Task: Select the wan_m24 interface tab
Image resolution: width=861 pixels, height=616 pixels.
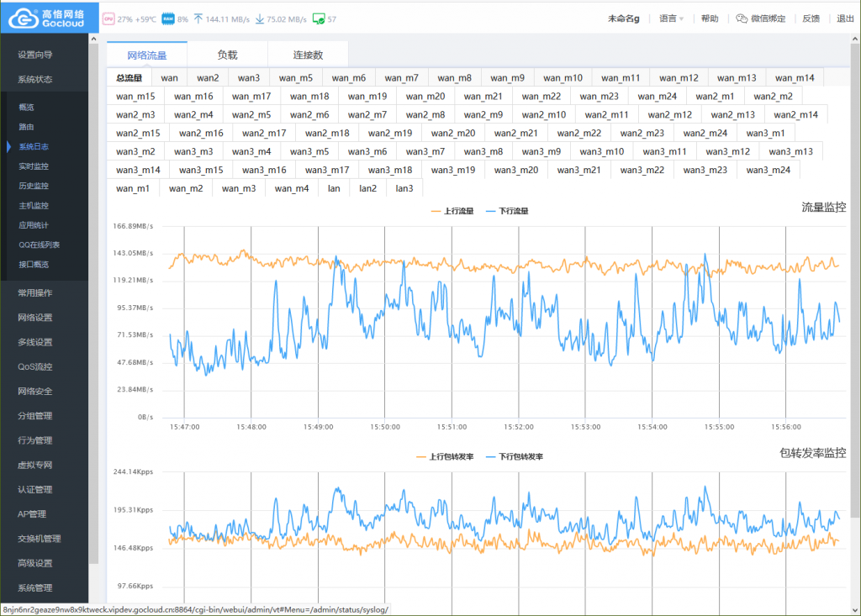Action: click(x=657, y=96)
